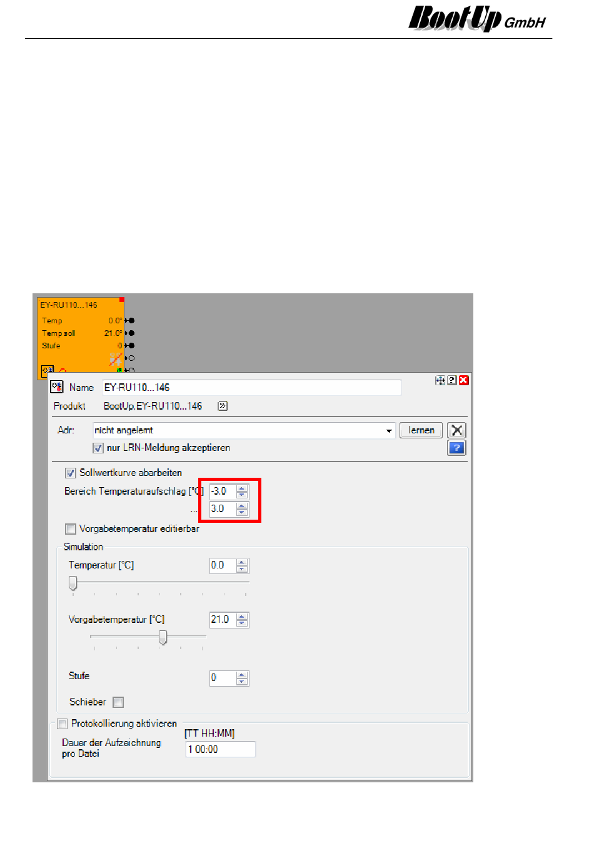Click the 'Simulation' group label
594x868 pixels.
point(83,547)
